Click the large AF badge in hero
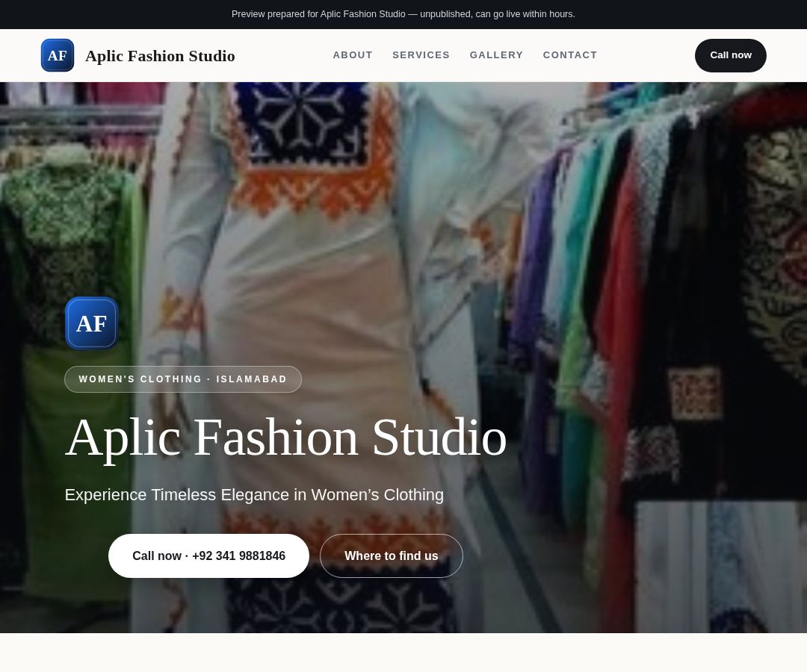This screenshot has height=672, width=807. pyautogui.click(x=92, y=323)
